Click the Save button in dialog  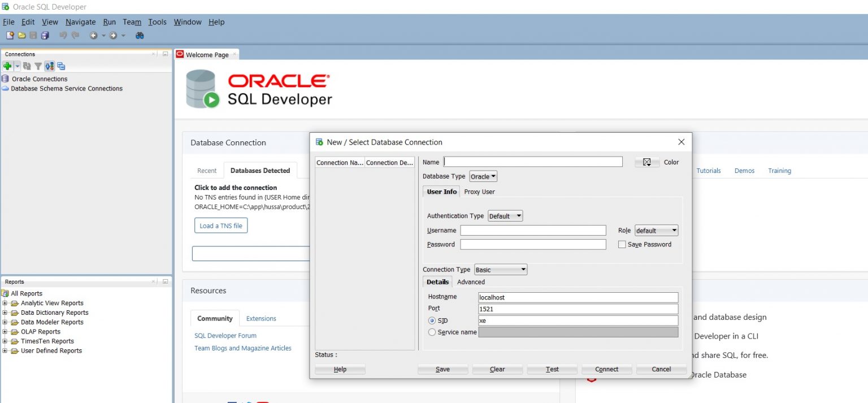point(442,369)
